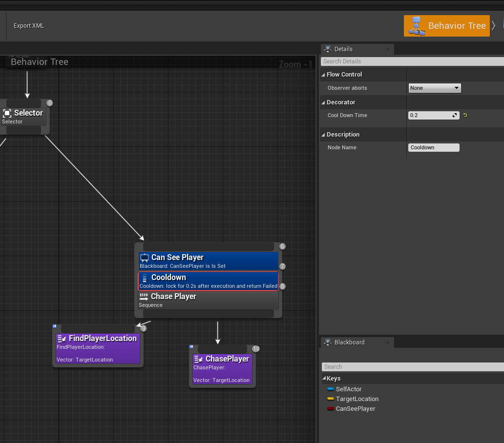Click the ChasePlayer task icon
The width and height of the screenshot is (504, 443).
(198, 359)
